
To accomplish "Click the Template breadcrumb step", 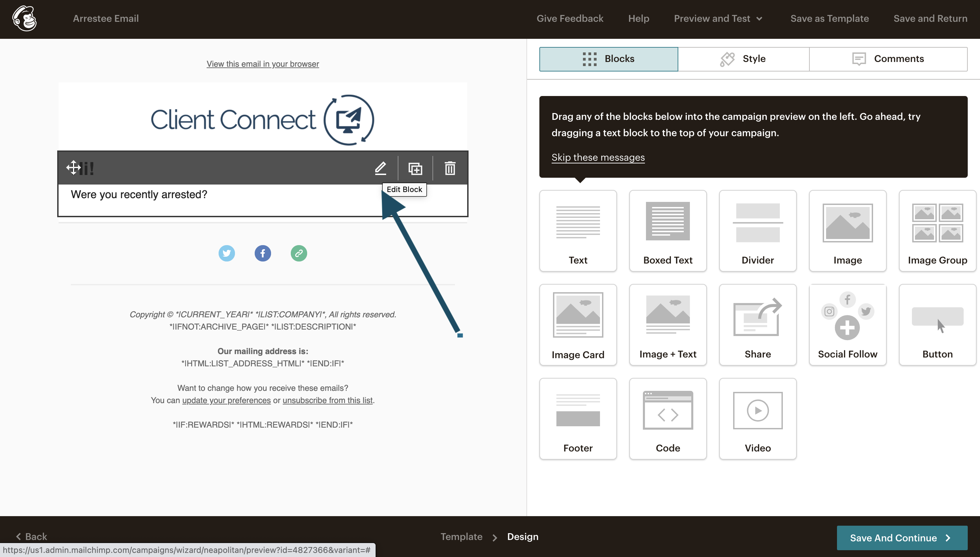I will 461,536.
